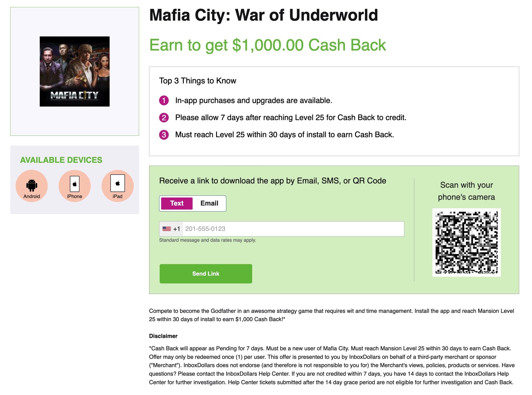Click the step 2 numbered badge
The width and height of the screenshot is (532, 395).
tap(164, 118)
